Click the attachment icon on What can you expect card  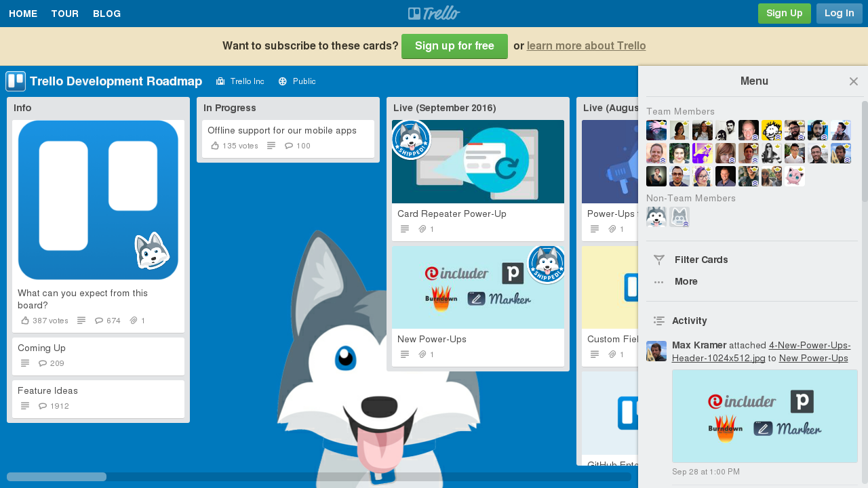[x=134, y=321]
